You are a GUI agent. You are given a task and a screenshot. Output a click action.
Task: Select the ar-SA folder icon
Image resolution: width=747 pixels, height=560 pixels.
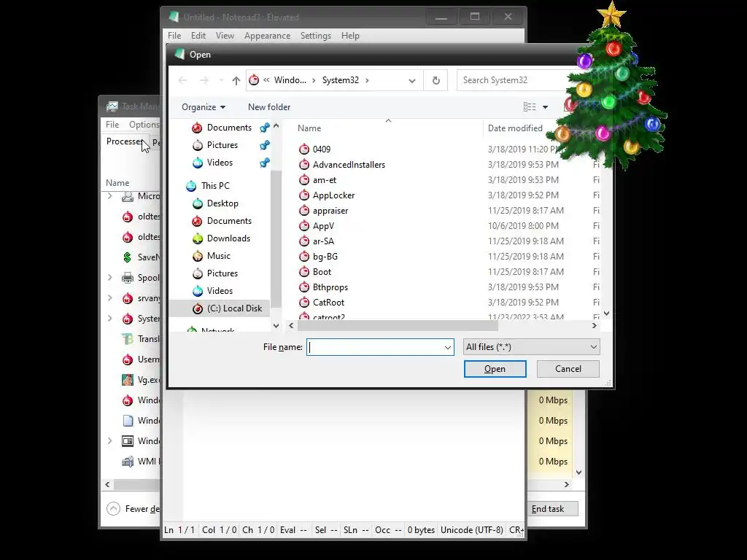tap(304, 241)
